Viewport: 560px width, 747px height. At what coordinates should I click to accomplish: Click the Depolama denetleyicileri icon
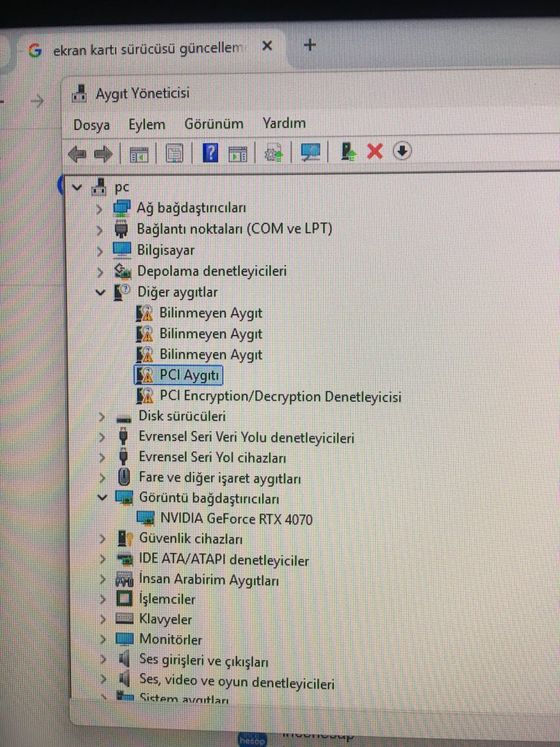pos(122,272)
